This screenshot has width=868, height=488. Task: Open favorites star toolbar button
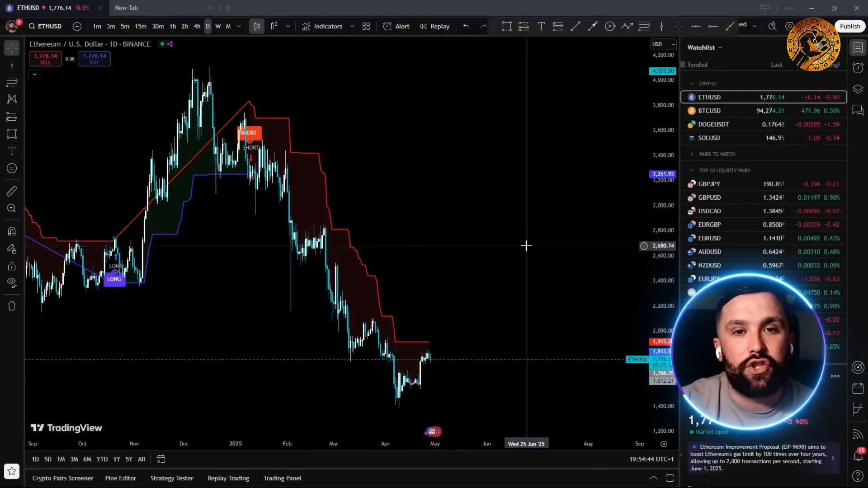pos(12,471)
